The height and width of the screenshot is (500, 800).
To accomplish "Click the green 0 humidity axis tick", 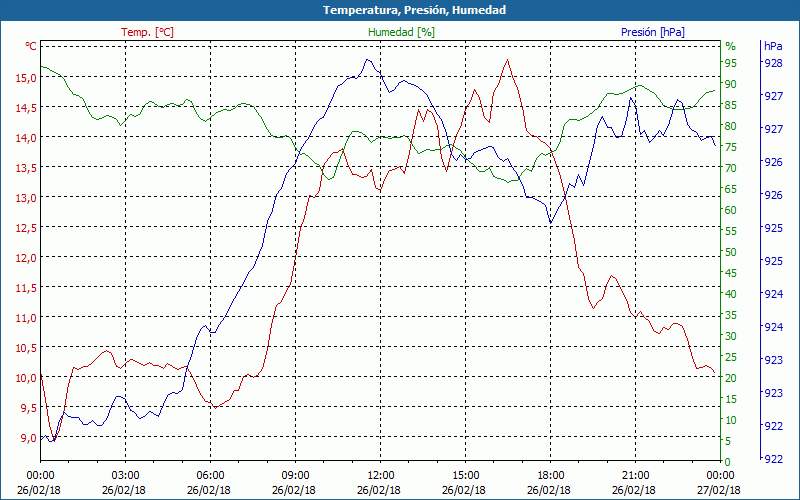I will pyautogui.click(x=728, y=462).
